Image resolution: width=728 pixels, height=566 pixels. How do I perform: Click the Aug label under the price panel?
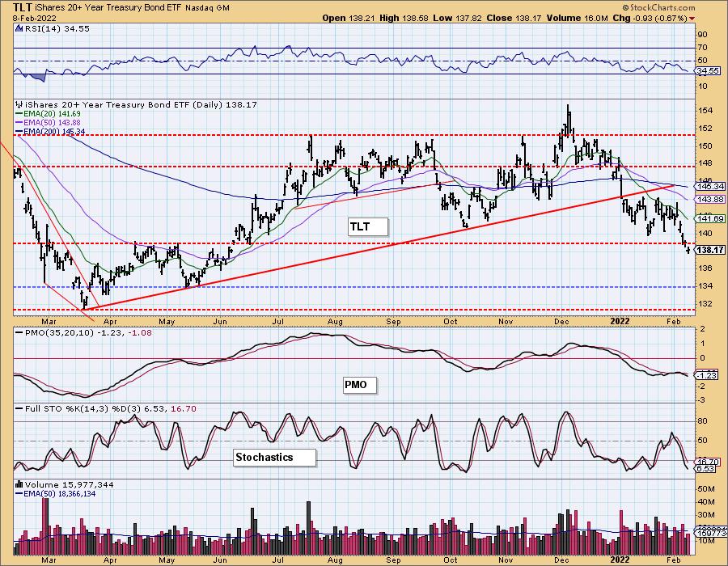tap(335, 322)
